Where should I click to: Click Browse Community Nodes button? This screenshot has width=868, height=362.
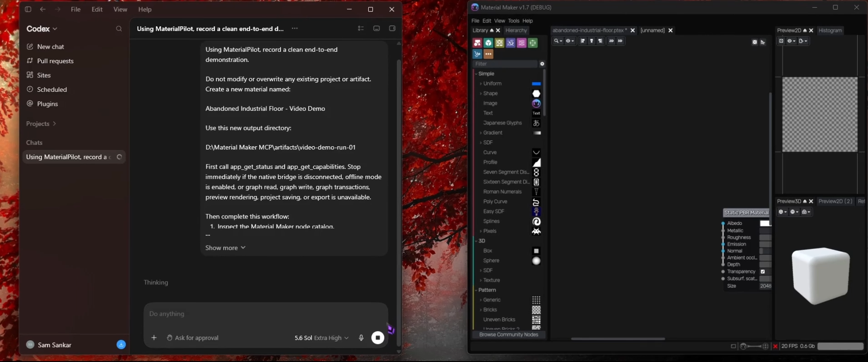pos(508,335)
